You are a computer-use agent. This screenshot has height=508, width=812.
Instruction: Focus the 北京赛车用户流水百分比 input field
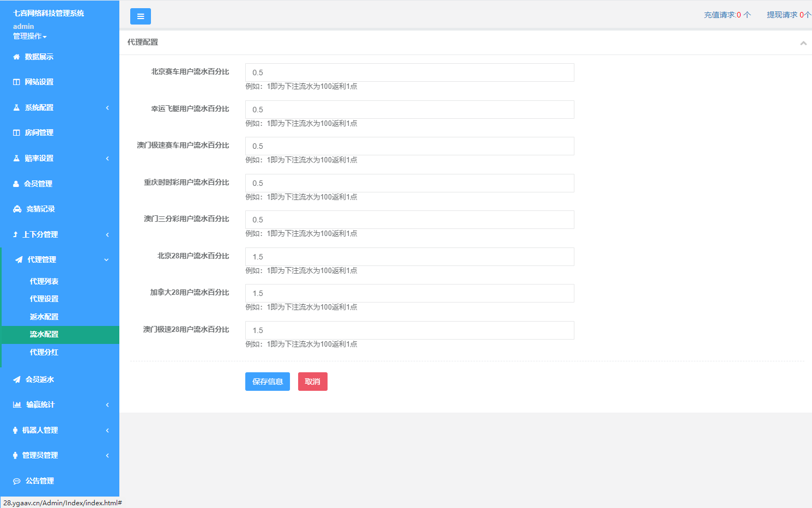[409, 72]
